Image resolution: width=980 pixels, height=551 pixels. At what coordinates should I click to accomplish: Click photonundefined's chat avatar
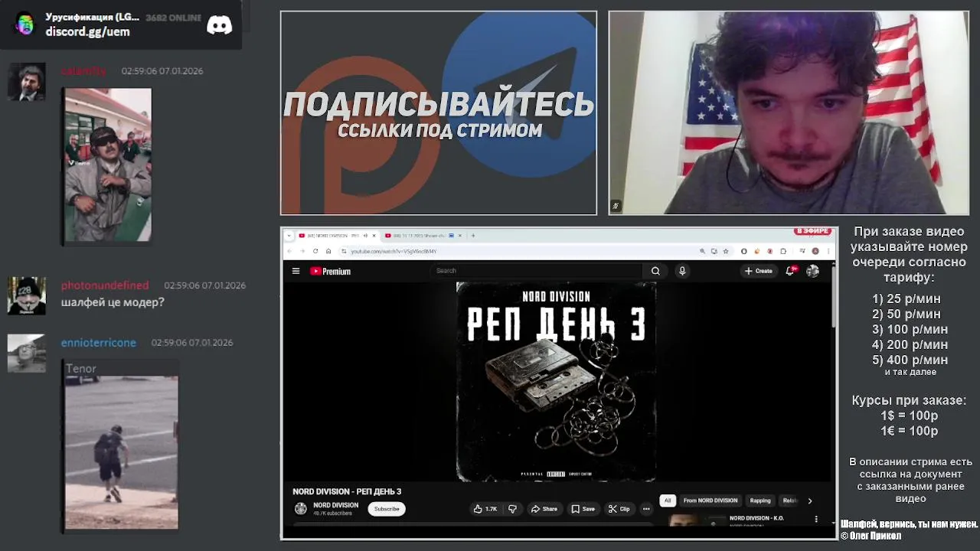(x=27, y=296)
